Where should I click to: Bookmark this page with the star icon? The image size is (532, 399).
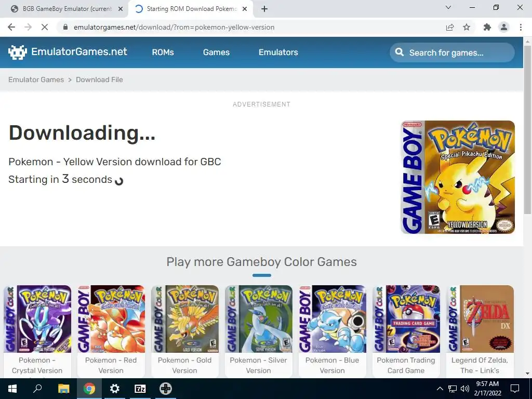click(467, 27)
